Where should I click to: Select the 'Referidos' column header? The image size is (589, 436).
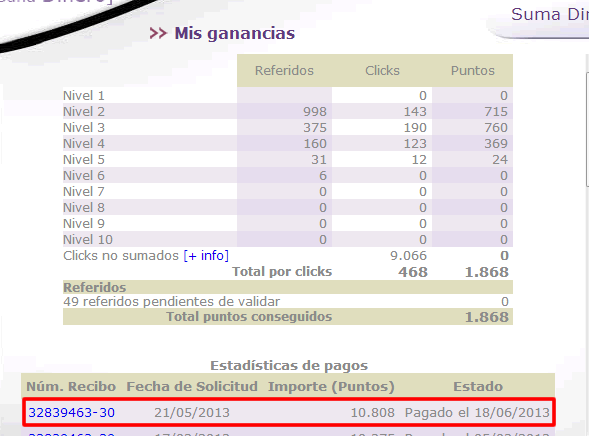point(284,71)
